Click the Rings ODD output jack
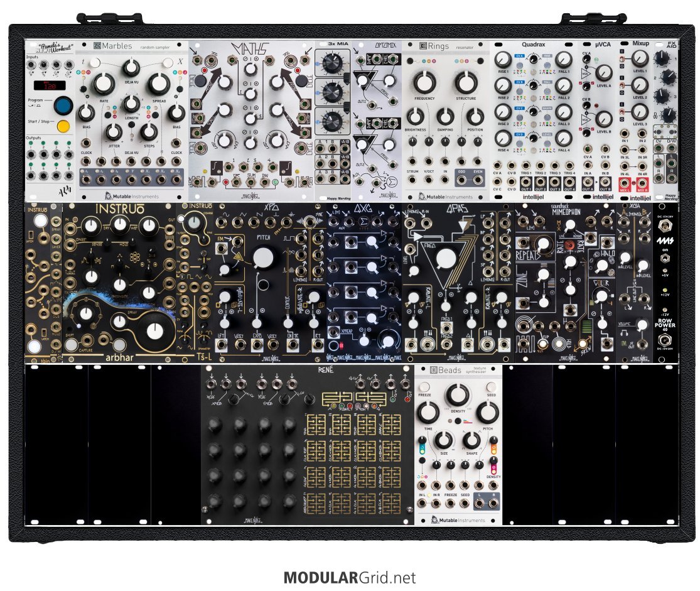Screen dimensions: 700x591 tap(461, 180)
